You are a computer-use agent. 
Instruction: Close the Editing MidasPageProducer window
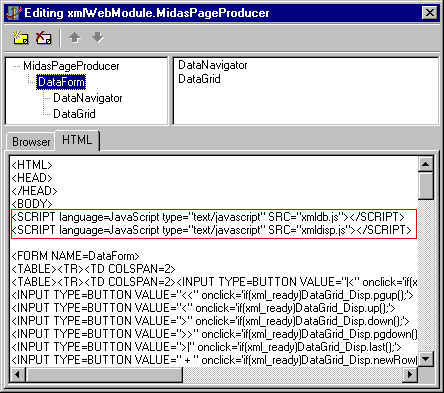[430, 13]
